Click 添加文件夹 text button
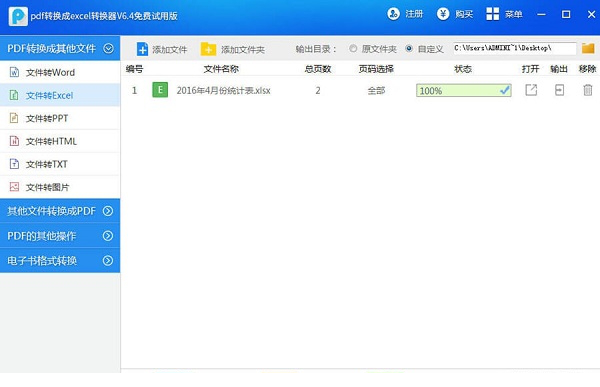Image resolution: width=600 pixels, height=387 pixels. point(243,50)
